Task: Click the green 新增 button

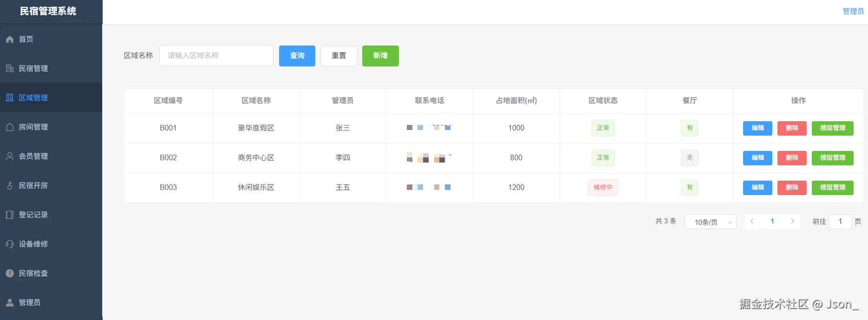Action: [380, 56]
